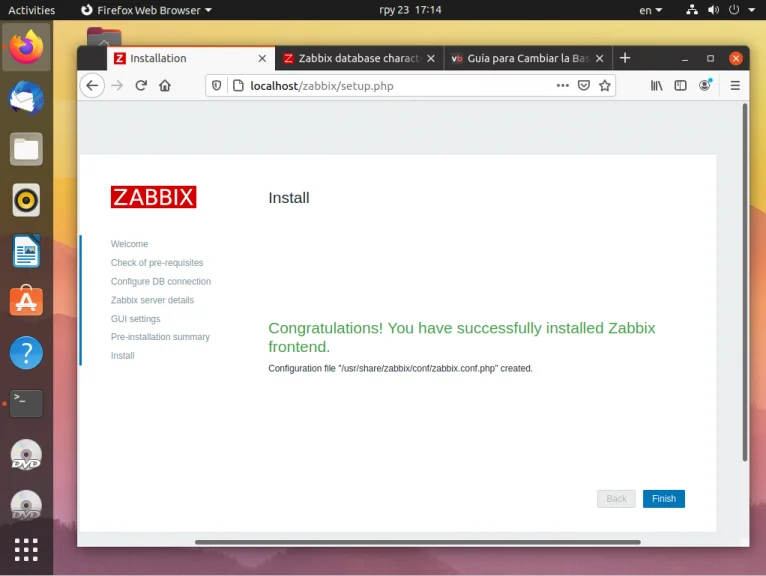Open page actions three-dots menu
The width and height of the screenshot is (766, 576).
pos(563,85)
